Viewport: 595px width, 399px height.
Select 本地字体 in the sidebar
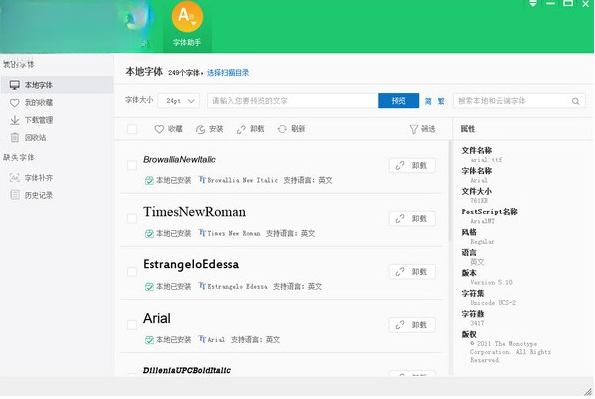tap(56, 85)
